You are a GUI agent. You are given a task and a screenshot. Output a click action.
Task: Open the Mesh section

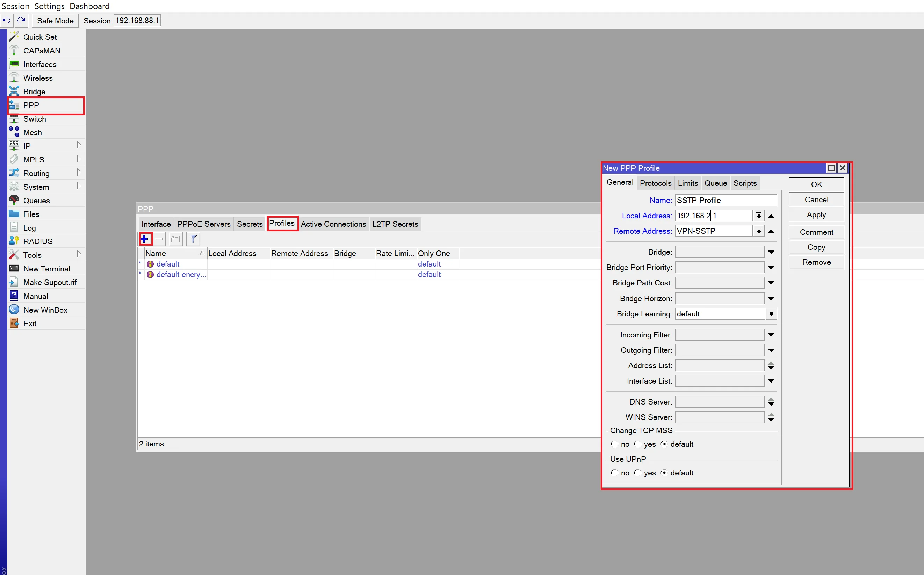46,132
